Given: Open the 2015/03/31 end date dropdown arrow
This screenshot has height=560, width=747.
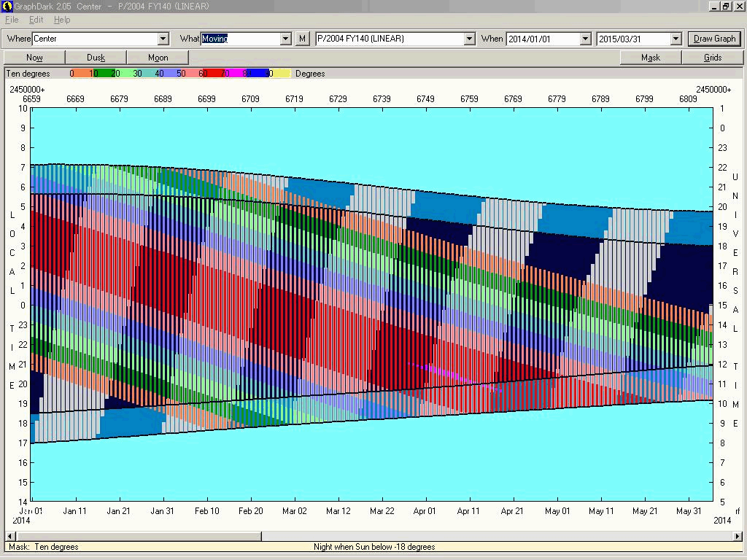Looking at the screenshot, I should tap(676, 39).
